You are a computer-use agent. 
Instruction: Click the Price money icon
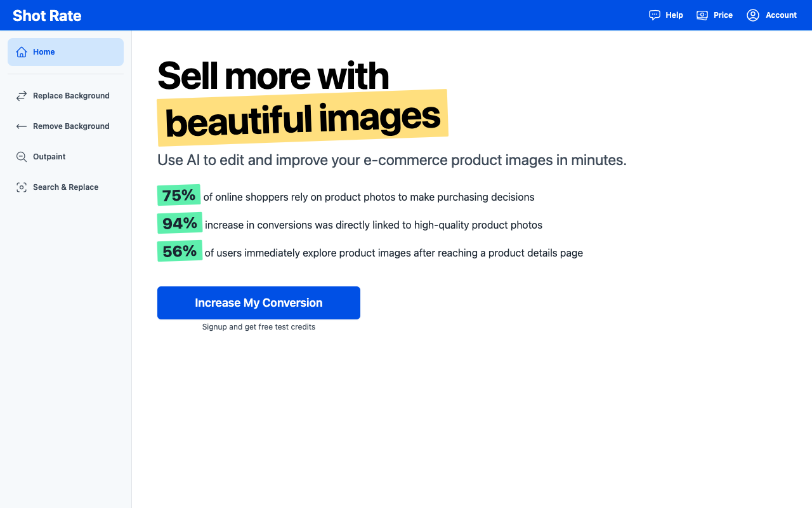[x=702, y=15]
